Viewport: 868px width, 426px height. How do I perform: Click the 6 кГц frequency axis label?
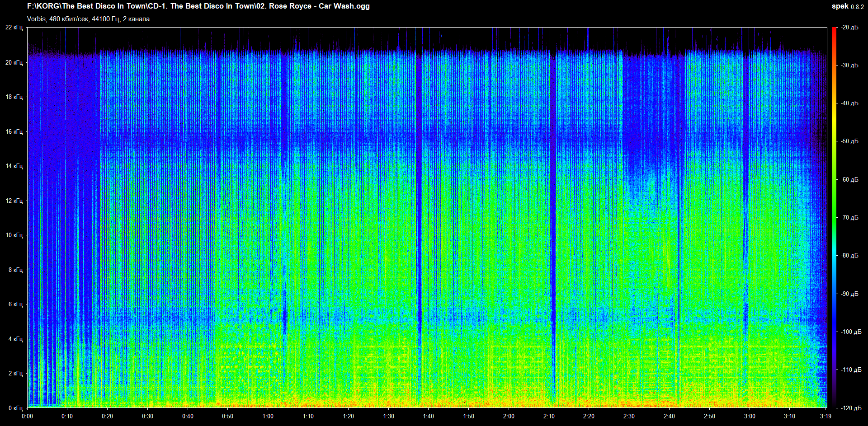click(15, 304)
